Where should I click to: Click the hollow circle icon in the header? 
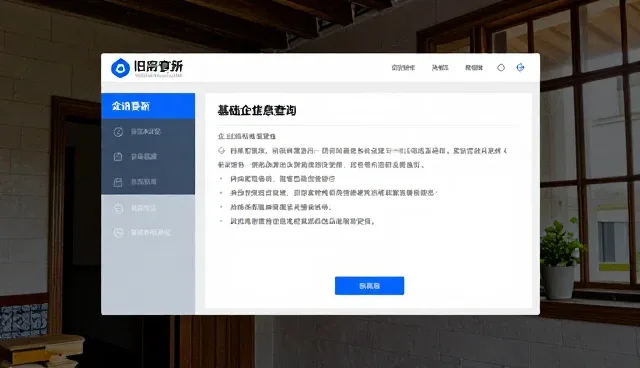[x=501, y=68]
